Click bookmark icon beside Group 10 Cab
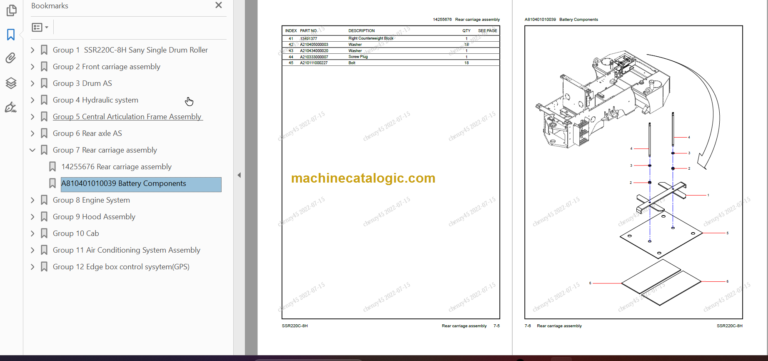The height and width of the screenshot is (361, 768). [x=44, y=233]
